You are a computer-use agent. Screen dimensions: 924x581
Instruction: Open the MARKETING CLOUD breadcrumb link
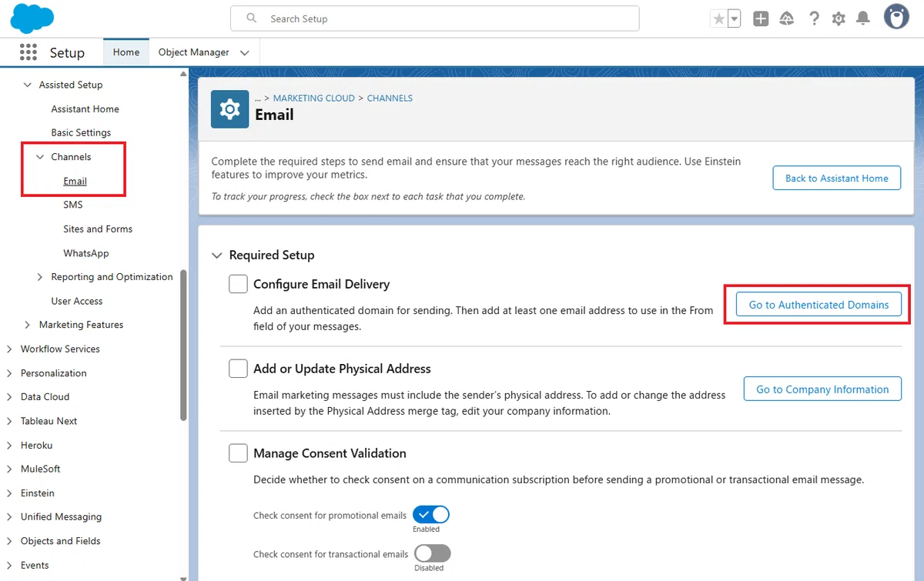click(314, 99)
